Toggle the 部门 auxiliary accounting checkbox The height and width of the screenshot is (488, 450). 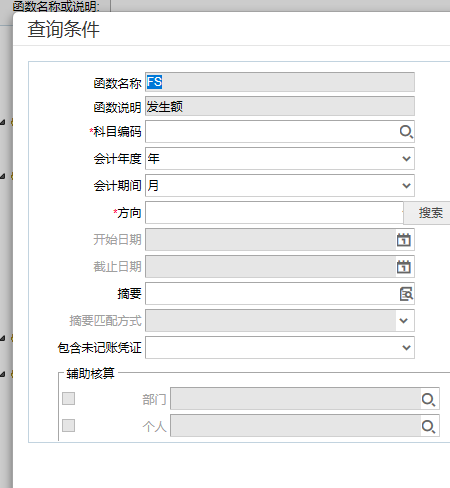[69, 398]
